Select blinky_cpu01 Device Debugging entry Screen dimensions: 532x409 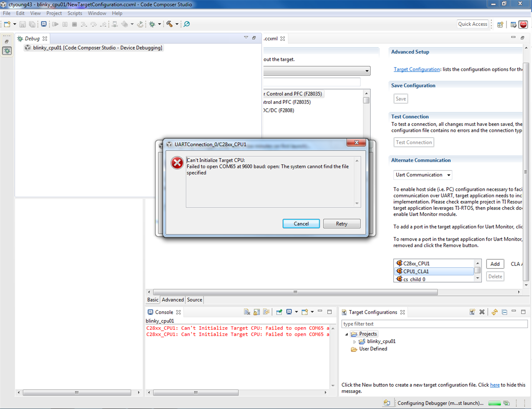point(93,48)
